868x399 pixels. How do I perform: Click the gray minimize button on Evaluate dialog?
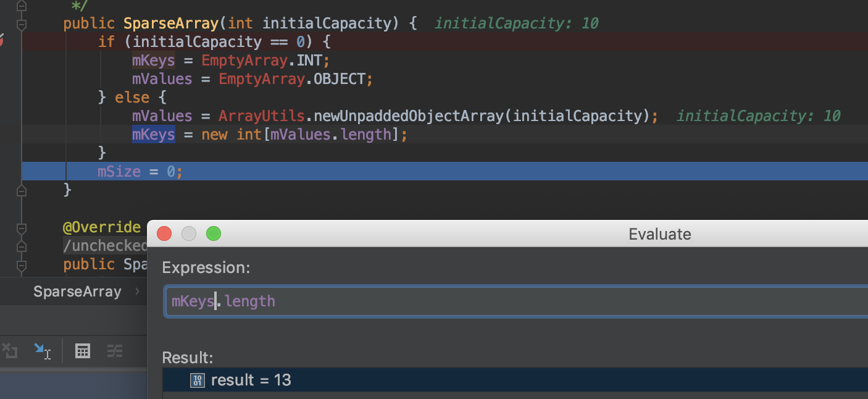pyautogui.click(x=188, y=233)
